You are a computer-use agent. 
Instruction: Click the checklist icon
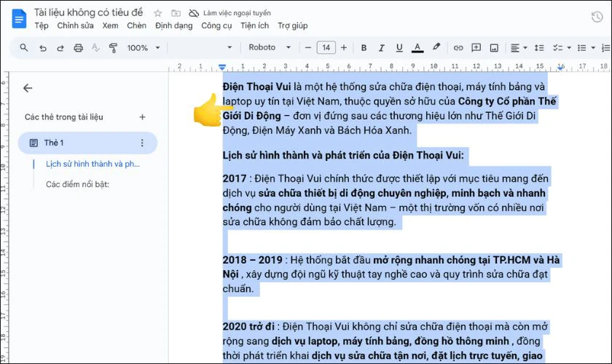click(x=558, y=47)
